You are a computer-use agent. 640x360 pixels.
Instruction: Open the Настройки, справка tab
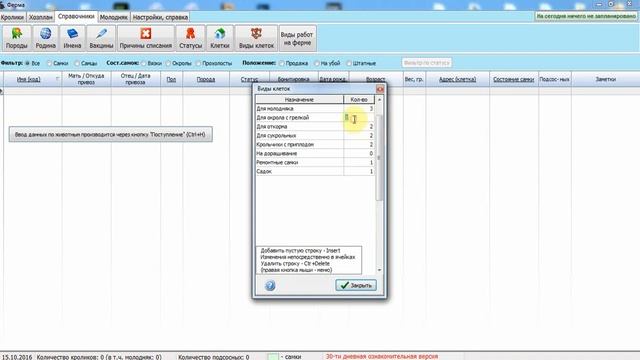(x=160, y=18)
